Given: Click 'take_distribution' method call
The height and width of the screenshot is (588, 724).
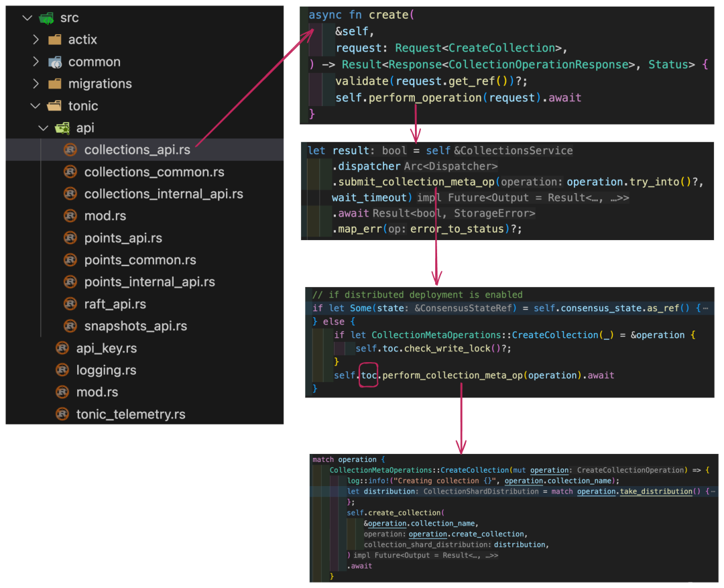Looking at the screenshot, I should pos(656,491).
